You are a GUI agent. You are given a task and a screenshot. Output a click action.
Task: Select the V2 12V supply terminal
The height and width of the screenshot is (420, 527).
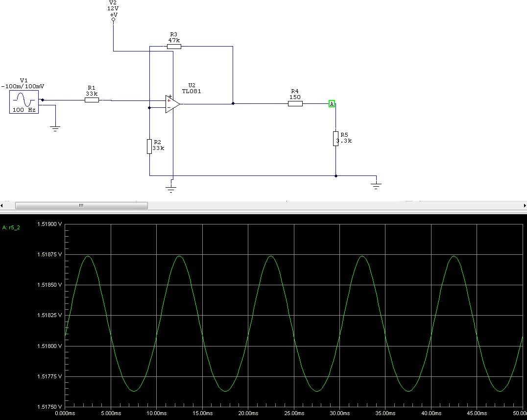(113, 20)
